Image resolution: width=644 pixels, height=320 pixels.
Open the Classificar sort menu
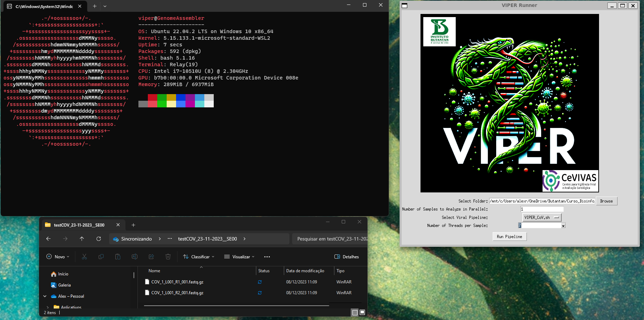click(x=199, y=257)
